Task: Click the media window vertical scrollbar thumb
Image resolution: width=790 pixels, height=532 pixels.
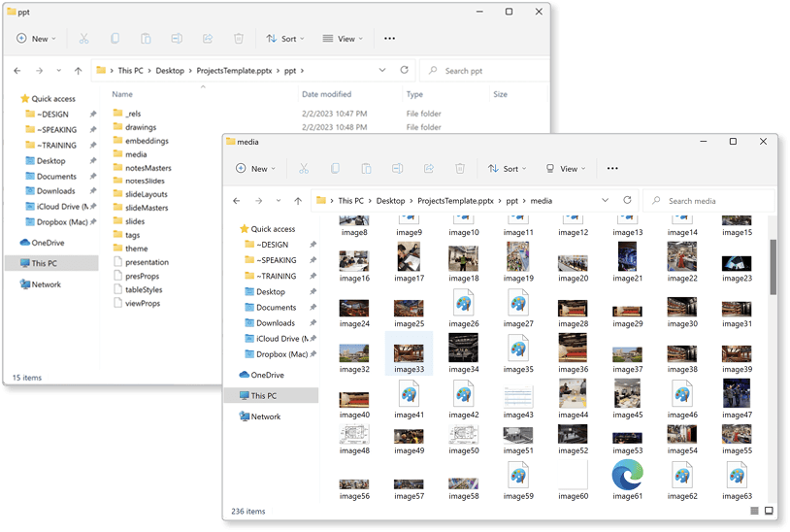Action: pos(773,267)
